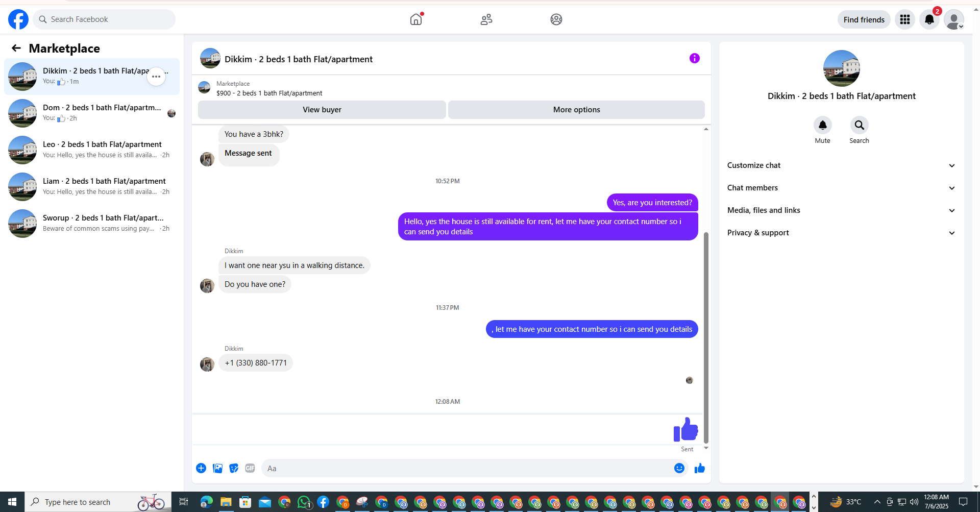980x512 pixels.
Task: Open File Explorer from the taskbar
Action: [226, 502]
